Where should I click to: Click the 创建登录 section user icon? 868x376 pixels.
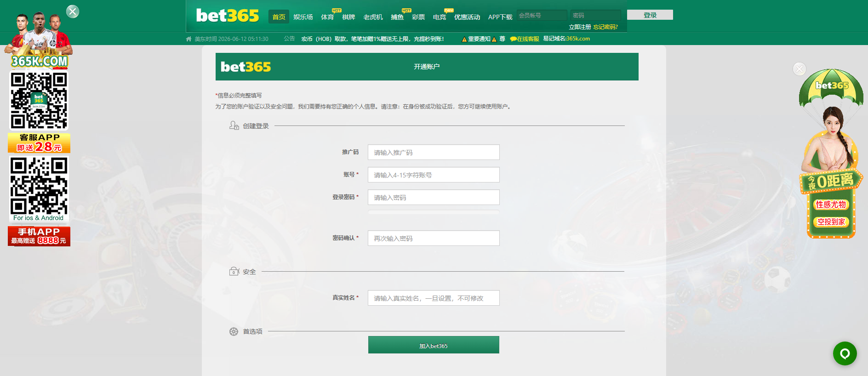click(234, 125)
